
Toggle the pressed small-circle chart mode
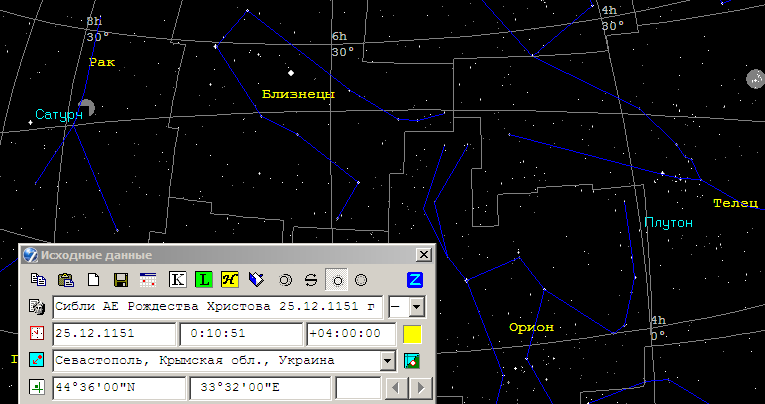point(337,280)
